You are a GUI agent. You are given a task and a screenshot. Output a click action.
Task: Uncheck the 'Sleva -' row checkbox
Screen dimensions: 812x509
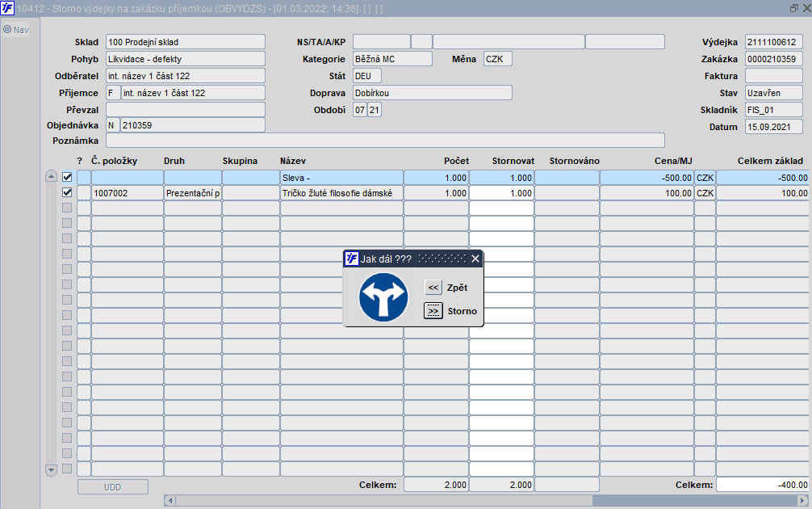pos(67,177)
